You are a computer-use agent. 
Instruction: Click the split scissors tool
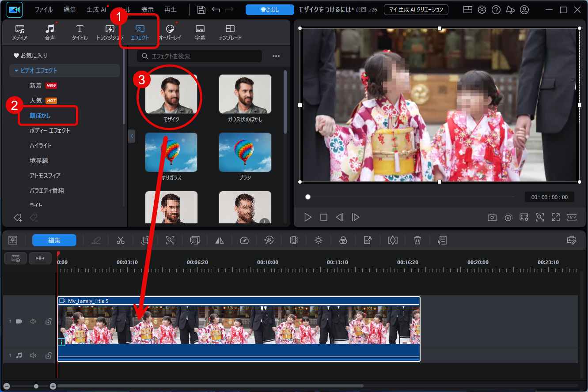121,240
